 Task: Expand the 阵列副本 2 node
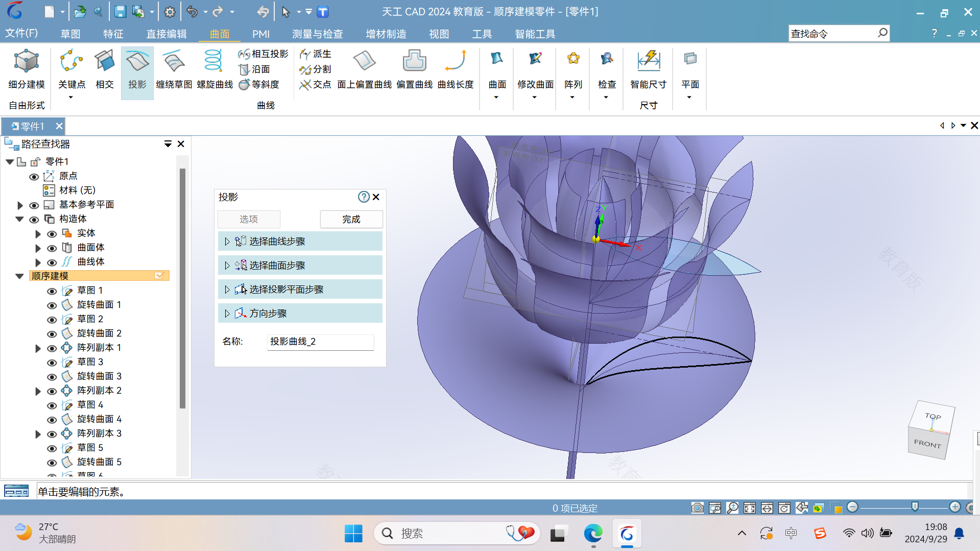pyautogui.click(x=38, y=391)
